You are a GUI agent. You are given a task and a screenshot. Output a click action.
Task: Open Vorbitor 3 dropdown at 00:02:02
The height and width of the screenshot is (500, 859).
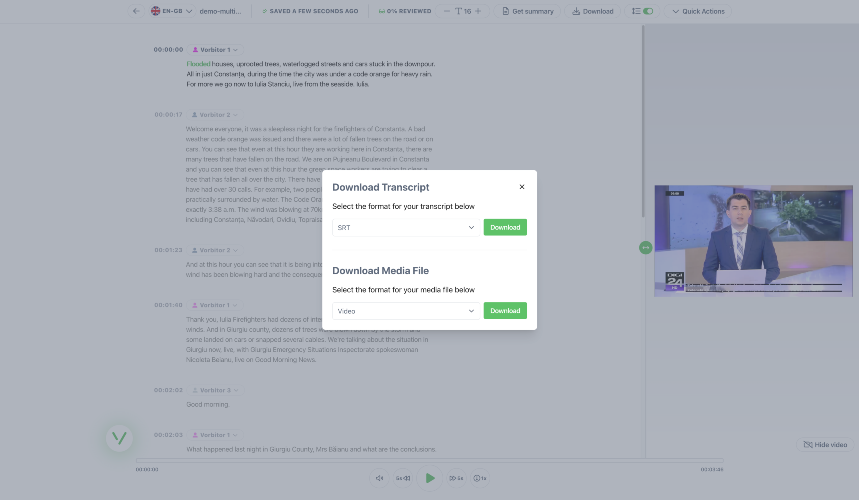pyautogui.click(x=215, y=390)
